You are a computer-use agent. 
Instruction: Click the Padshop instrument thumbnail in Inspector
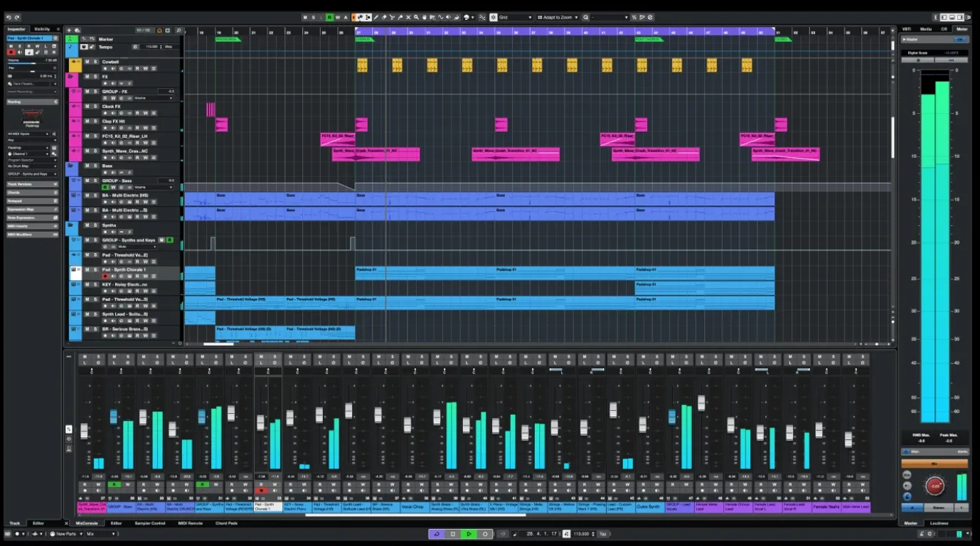(32, 117)
